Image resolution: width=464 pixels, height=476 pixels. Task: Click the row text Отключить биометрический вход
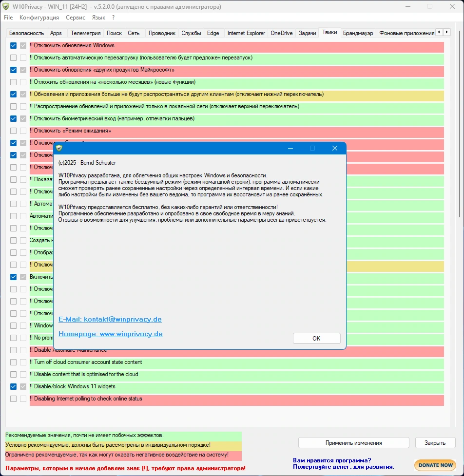click(x=112, y=118)
